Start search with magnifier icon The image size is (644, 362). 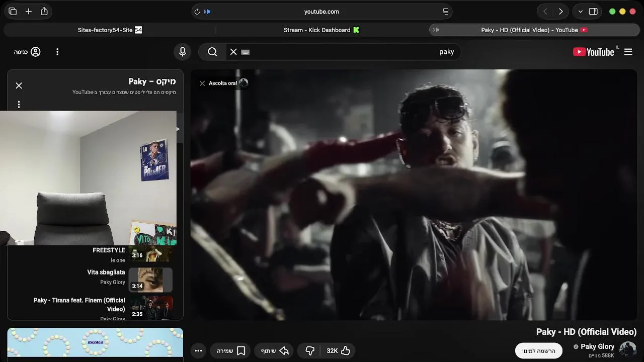[x=212, y=52]
